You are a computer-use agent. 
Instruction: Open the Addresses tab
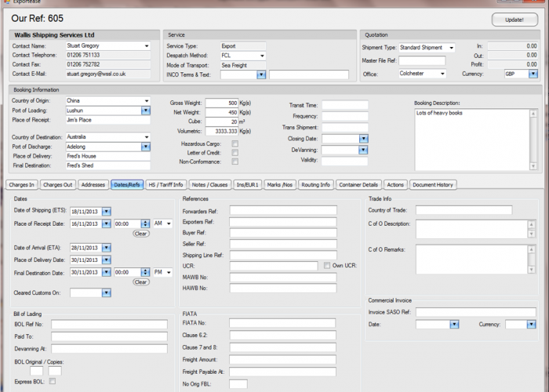pos(93,185)
